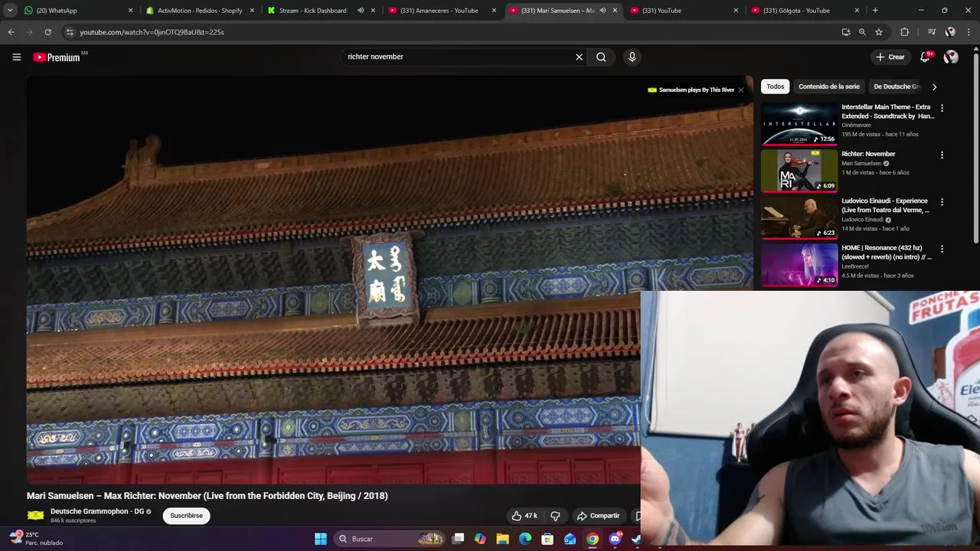The image size is (980, 551).
Task: Start voice search with microphone
Action: point(632,57)
